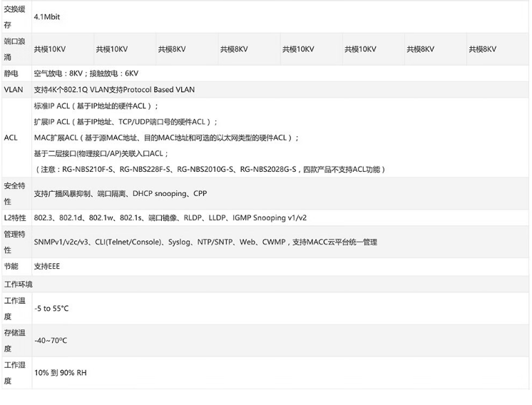Click the 交换缓存 row label

(15, 16)
